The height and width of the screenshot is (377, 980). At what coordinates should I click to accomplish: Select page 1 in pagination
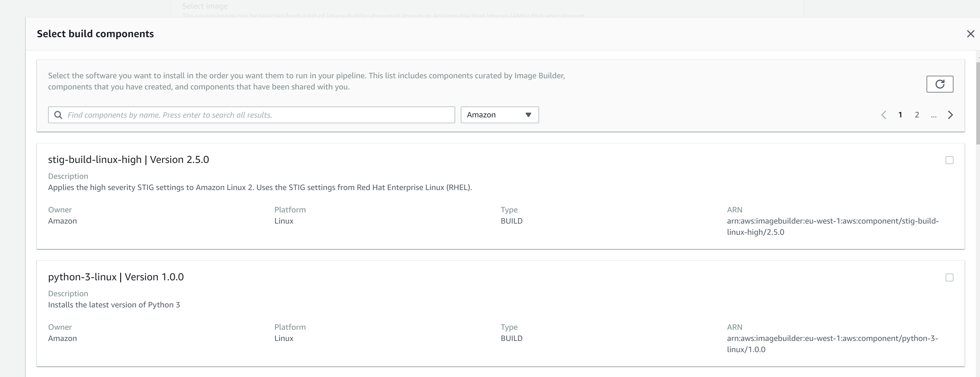900,115
